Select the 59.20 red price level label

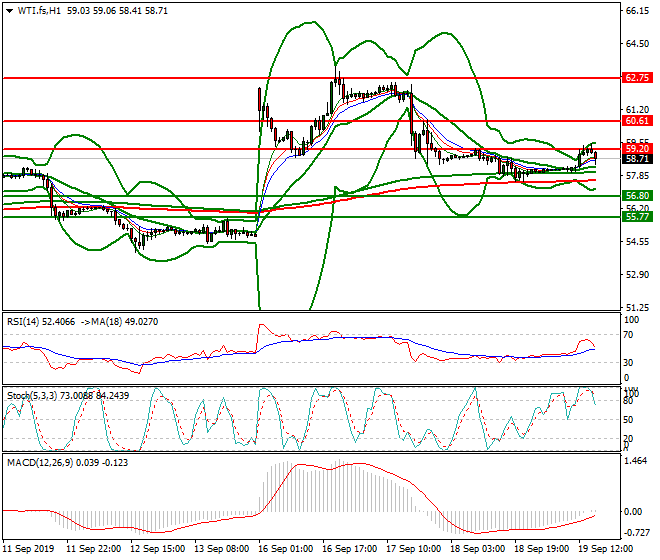coord(637,149)
